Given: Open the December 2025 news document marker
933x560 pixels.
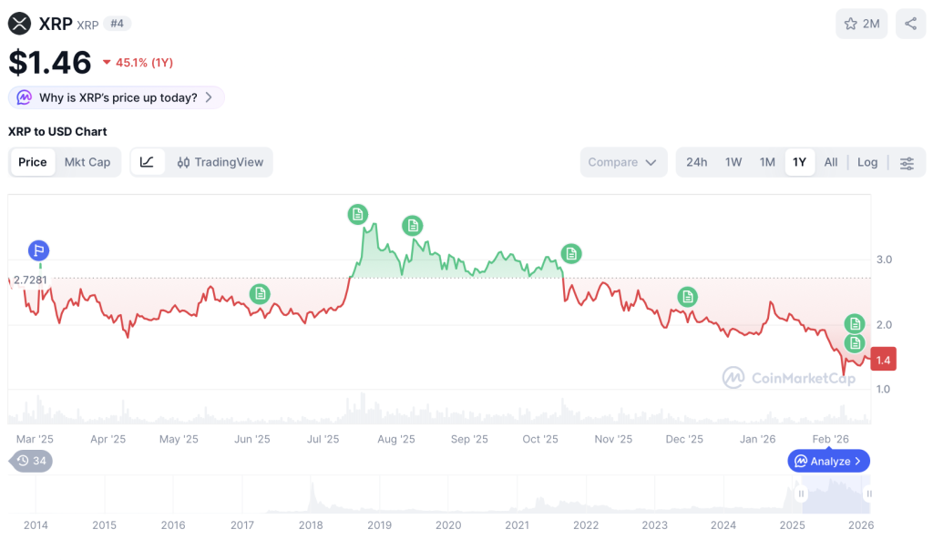Looking at the screenshot, I should (x=688, y=296).
